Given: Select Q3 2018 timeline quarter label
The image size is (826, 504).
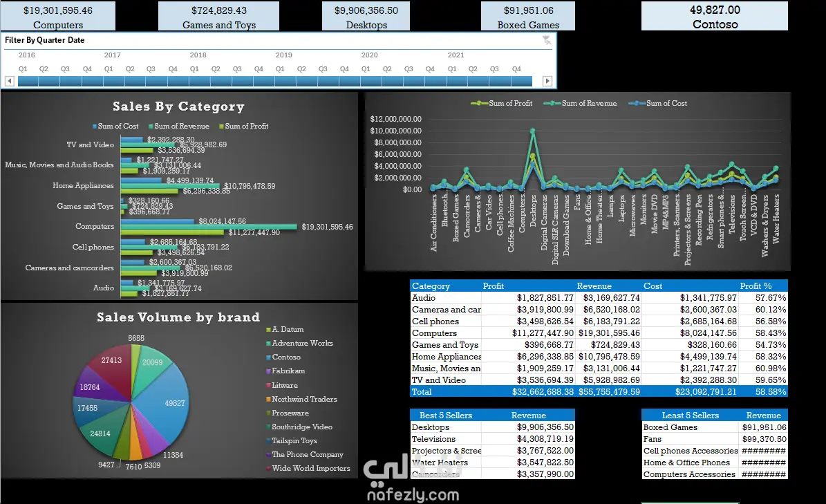Looking at the screenshot, I should pyautogui.click(x=237, y=69).
